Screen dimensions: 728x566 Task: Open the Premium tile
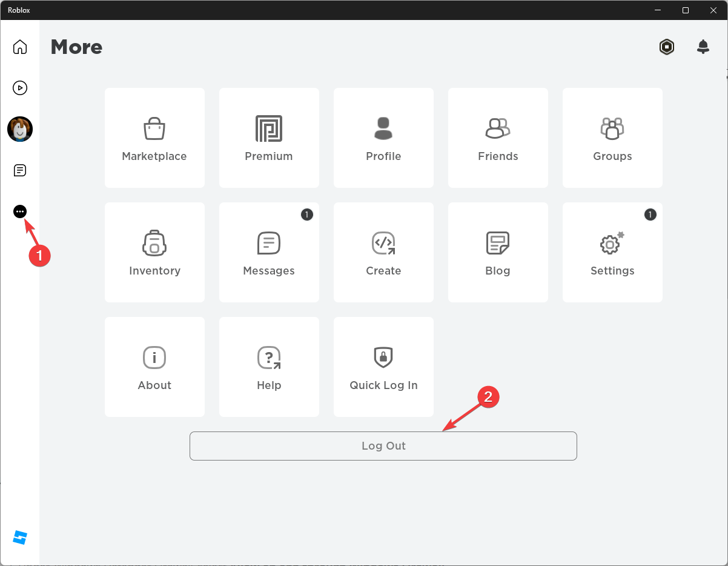[x=269, y=138]
